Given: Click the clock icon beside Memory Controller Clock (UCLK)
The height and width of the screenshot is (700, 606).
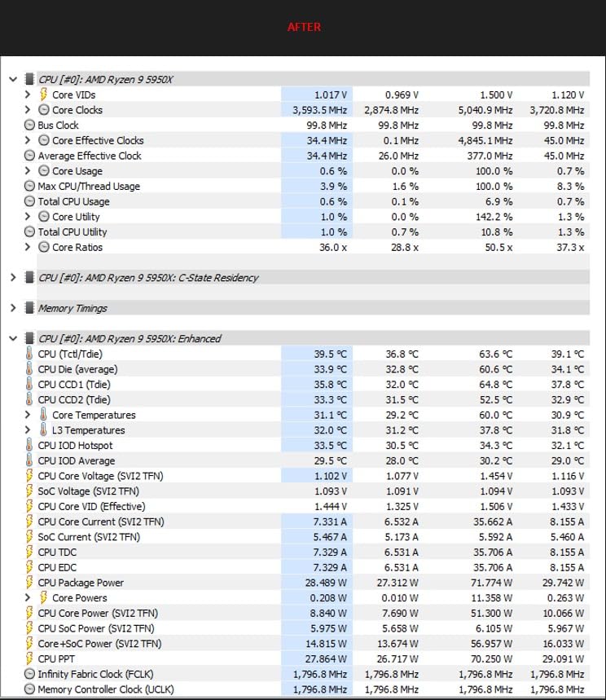Looking at the screenshot, I should (x=29, y=689).
